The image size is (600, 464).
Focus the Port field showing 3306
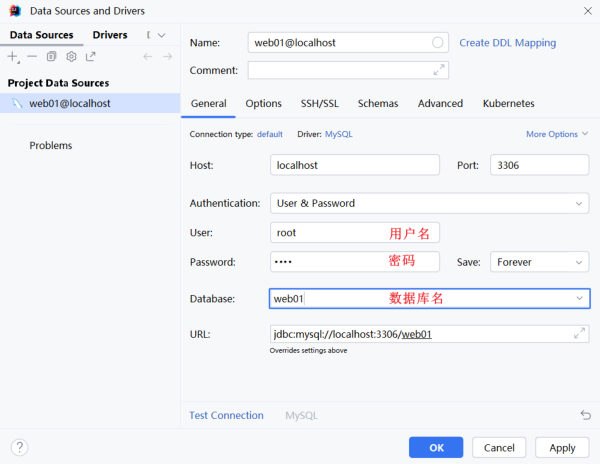(539, 165)
